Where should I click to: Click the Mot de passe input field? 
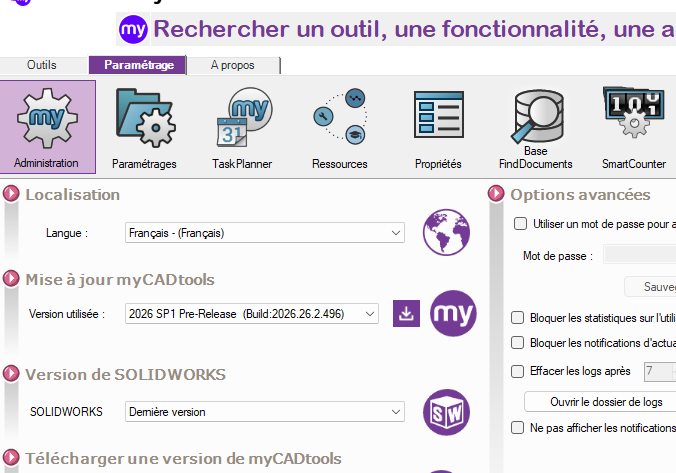(640, 256)
